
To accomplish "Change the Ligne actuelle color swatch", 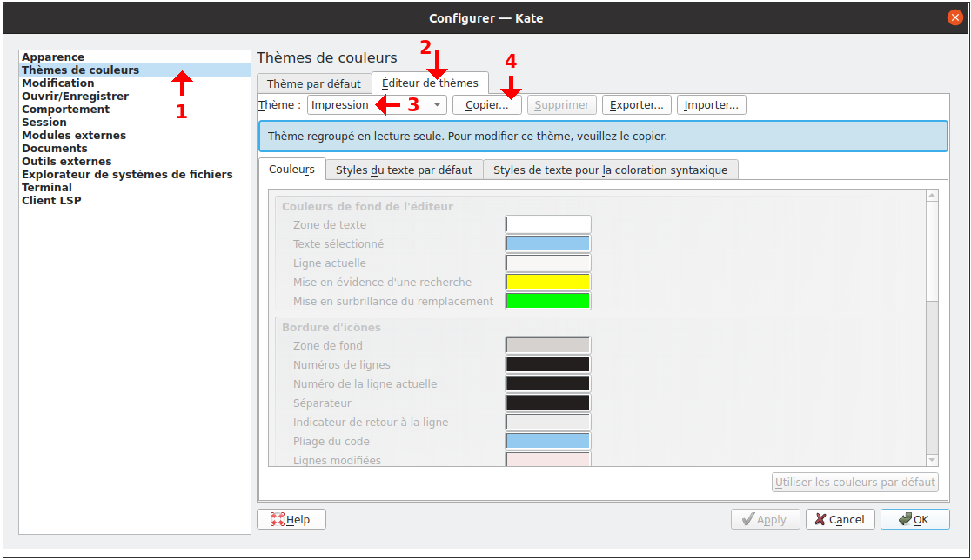I will (548, 263).
